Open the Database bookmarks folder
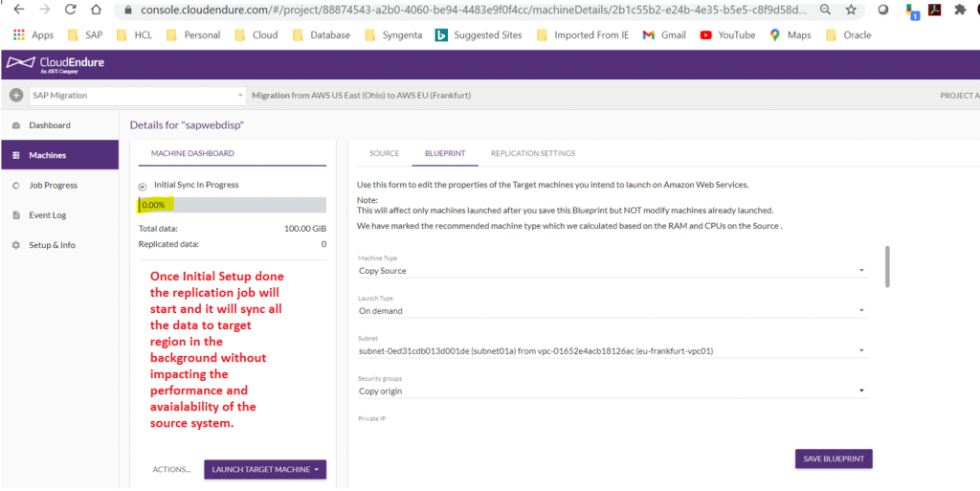The width and height of the screenshot is (980, 491). [x=322, y=35]
